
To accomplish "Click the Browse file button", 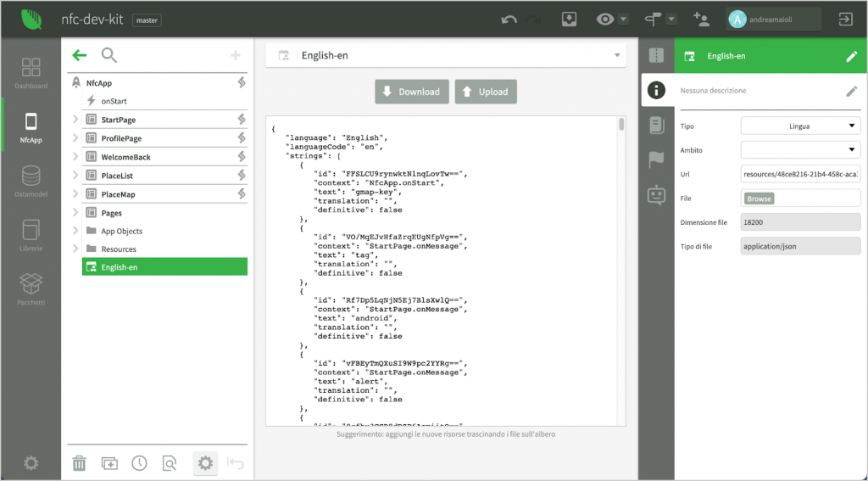I will coord(759,199).
